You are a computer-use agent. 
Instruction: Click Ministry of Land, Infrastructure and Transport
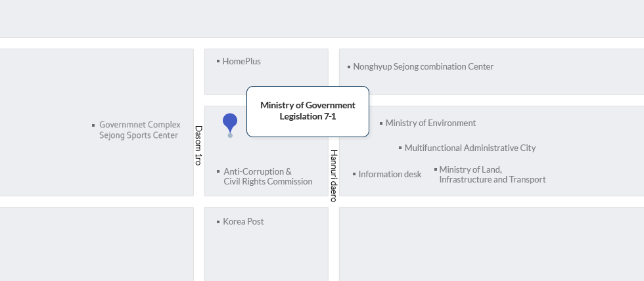[x=492, y=175]
